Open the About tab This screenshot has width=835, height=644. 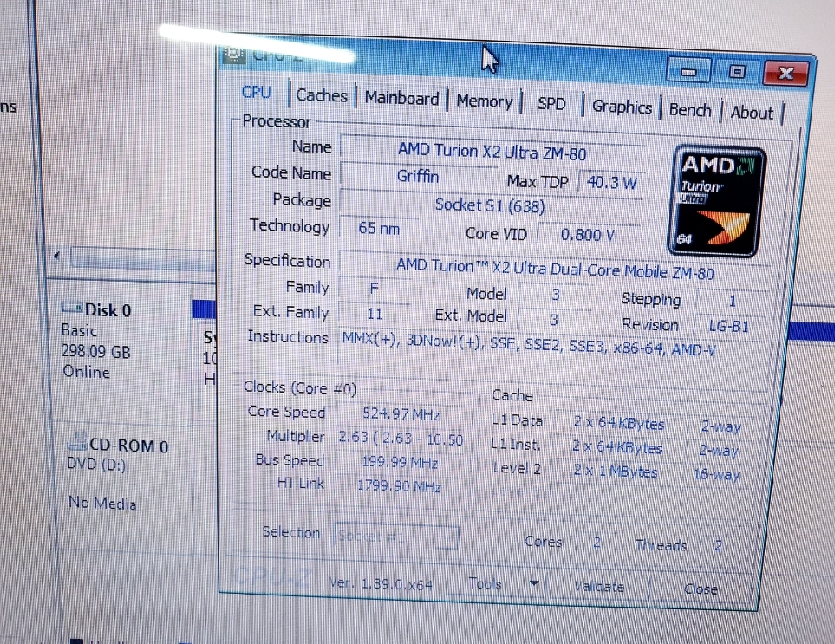pos(751,113)
